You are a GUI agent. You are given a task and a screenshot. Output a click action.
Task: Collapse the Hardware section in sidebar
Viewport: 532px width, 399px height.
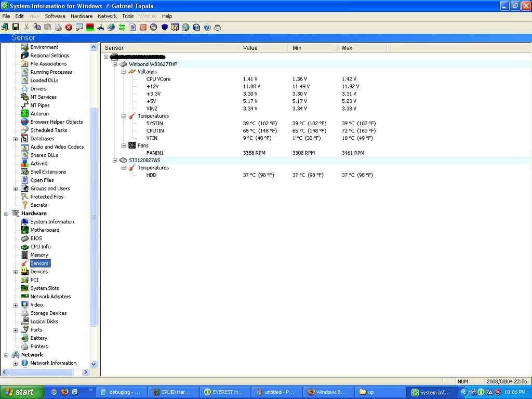[6, 214]
